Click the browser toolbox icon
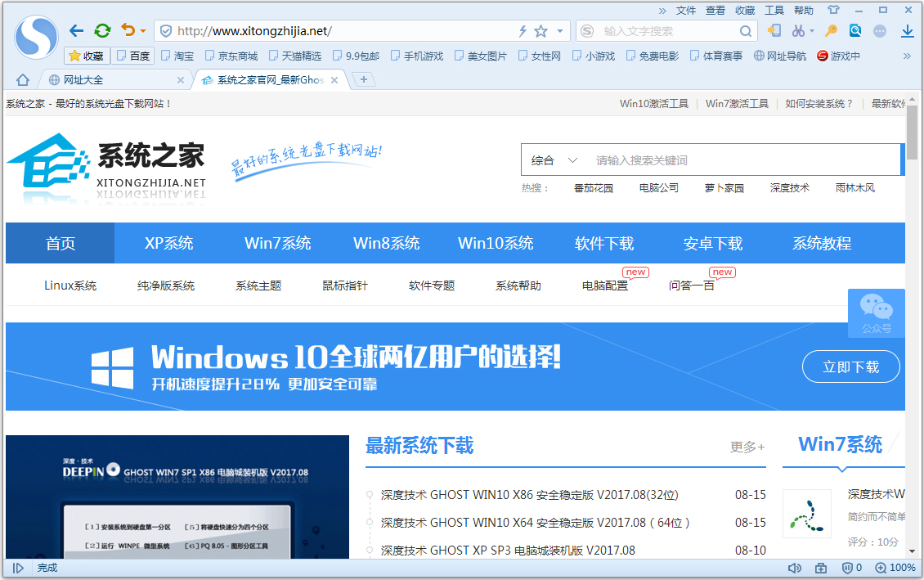This screenshot has height=580, width=924. [x=821, y=568]
